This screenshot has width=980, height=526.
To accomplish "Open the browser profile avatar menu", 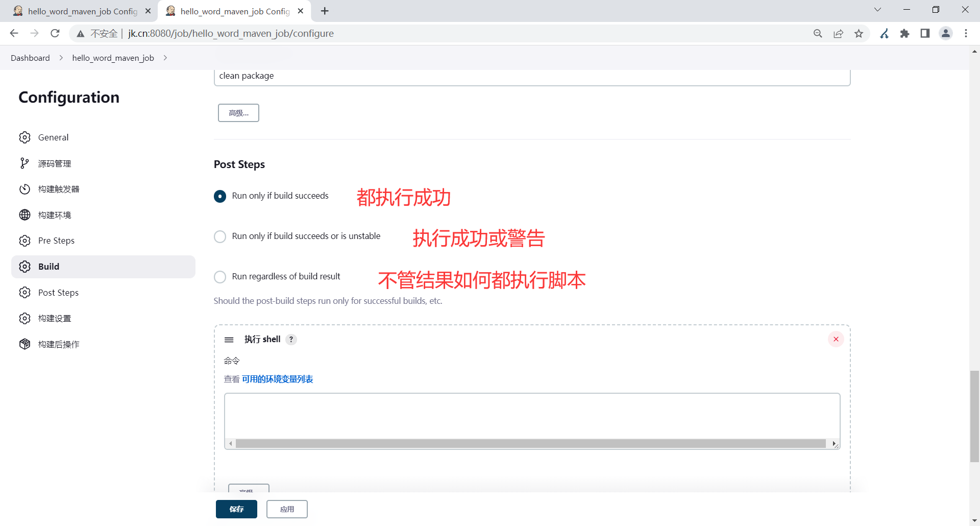I will [x=946, y=33].
